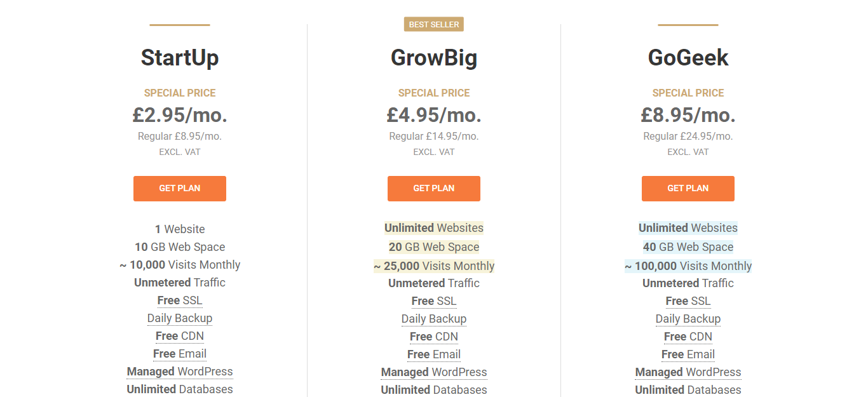Viewport: 868px width, 397px height.
Task: Open Managed WordPress in StartUp column
Action: [180, 372]
